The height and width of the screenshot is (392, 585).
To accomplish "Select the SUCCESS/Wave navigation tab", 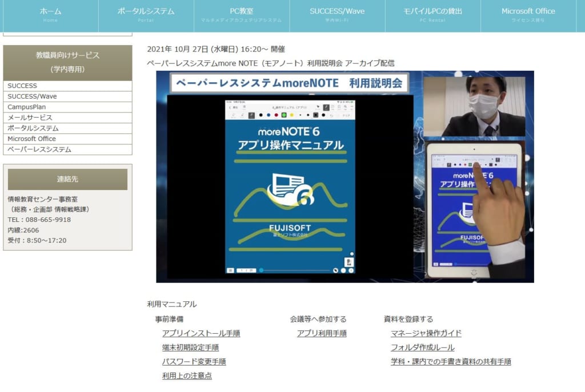I will 337,15.
